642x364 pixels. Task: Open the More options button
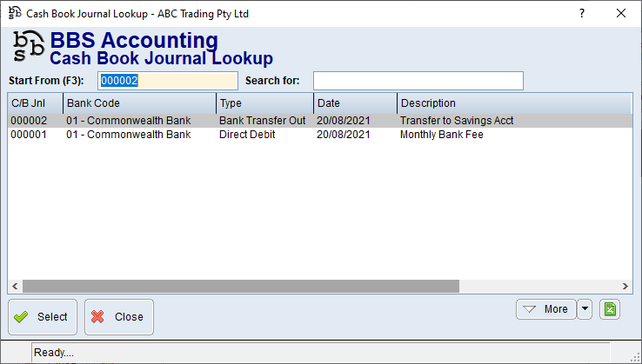click(545, 309)
